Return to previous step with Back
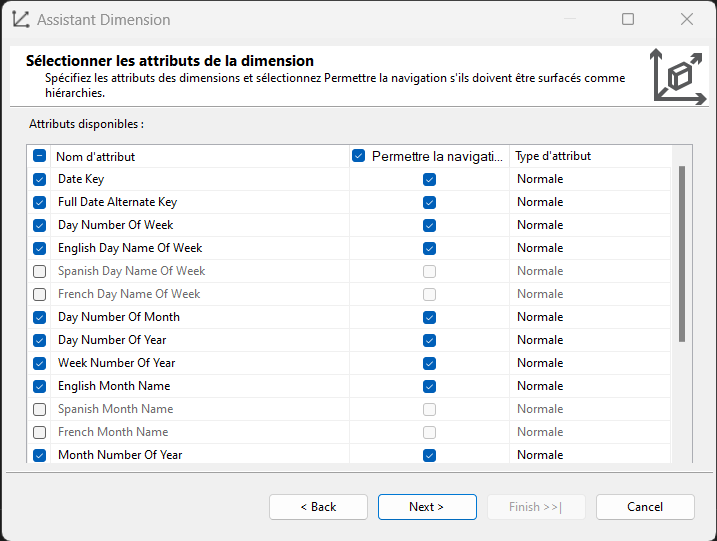Image resolution: width=717 pixels, height=541 pixels. (x=318, y=507)
